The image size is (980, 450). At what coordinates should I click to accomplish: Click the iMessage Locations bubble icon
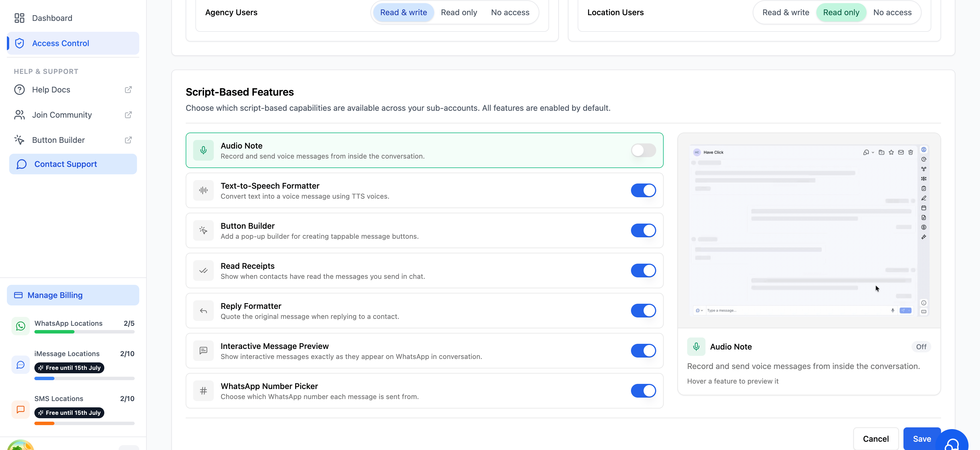[x=21, y=365]
